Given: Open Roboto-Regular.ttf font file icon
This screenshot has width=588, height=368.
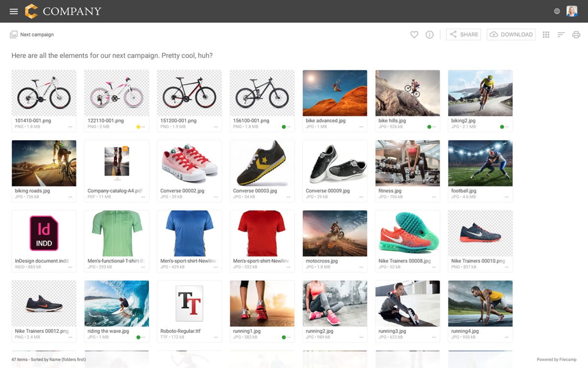Looking at the screenshot, I should point(189,303).
